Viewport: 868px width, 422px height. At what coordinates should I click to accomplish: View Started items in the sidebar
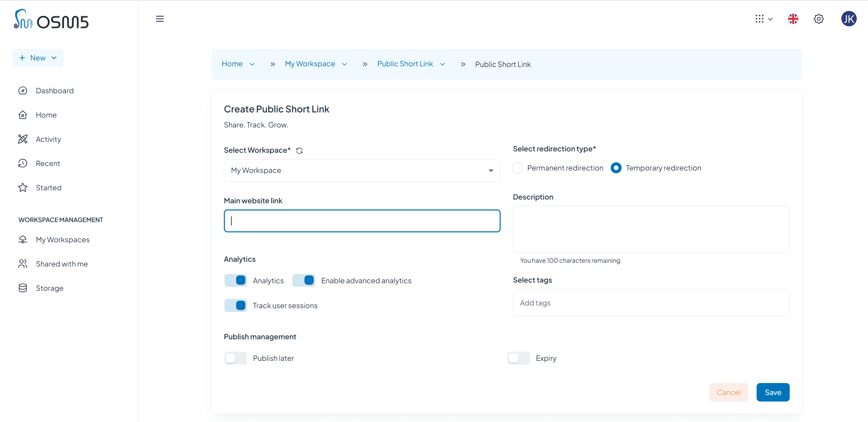49,187
